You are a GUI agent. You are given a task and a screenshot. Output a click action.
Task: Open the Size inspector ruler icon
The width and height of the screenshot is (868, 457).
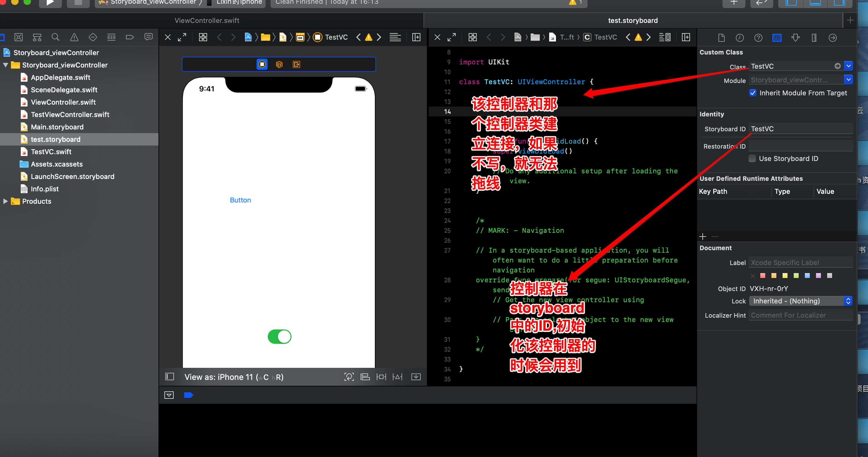click(814, 38)
